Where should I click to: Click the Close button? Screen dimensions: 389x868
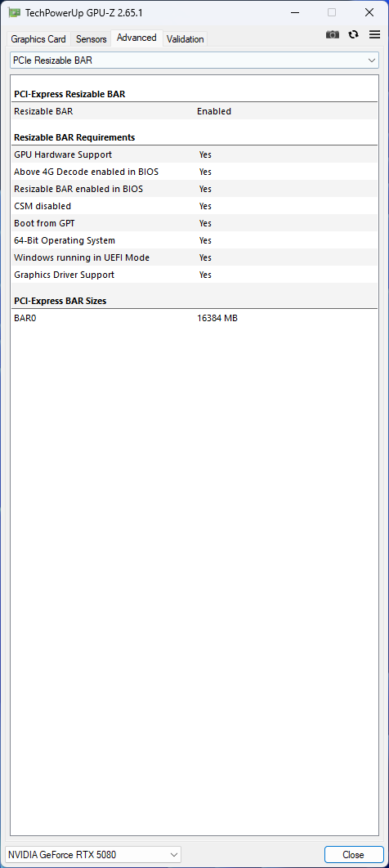[x=354, y=854]
